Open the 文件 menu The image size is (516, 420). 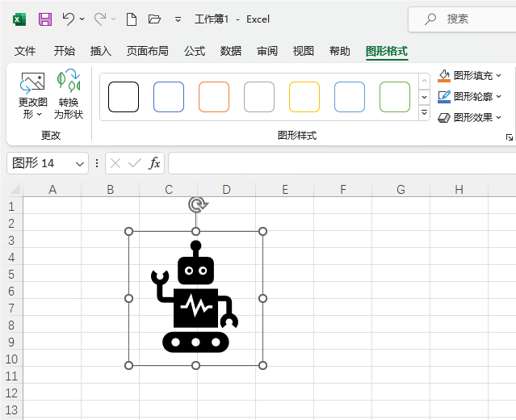coord(25,51)
